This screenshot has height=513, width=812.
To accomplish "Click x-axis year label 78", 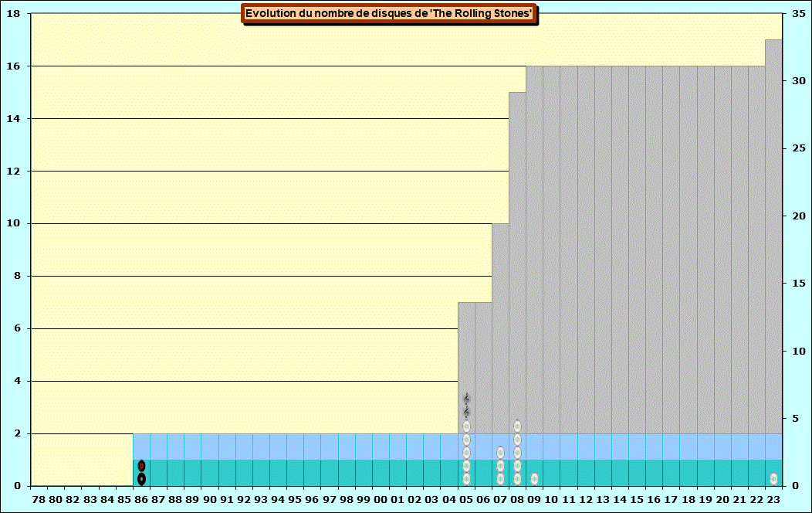I will (x=39, y=500).
